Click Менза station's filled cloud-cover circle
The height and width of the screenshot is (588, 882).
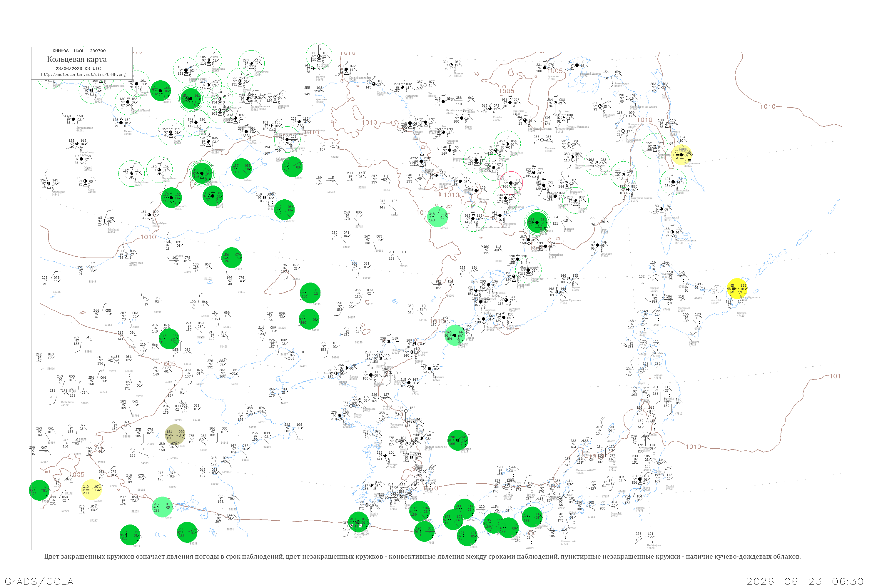coord(121,123)
